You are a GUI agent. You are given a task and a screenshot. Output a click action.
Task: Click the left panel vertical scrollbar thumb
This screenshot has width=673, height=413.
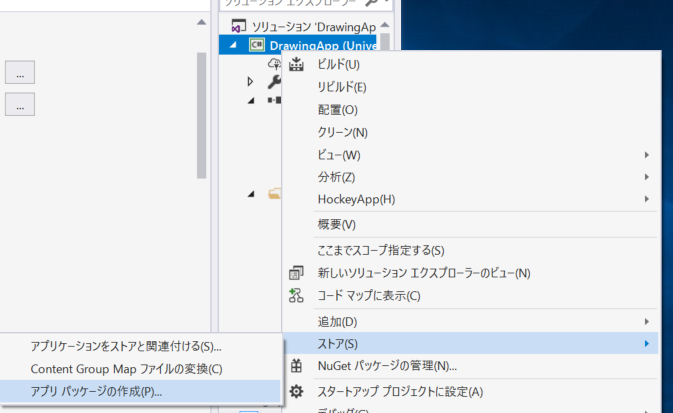coord(201,115)
